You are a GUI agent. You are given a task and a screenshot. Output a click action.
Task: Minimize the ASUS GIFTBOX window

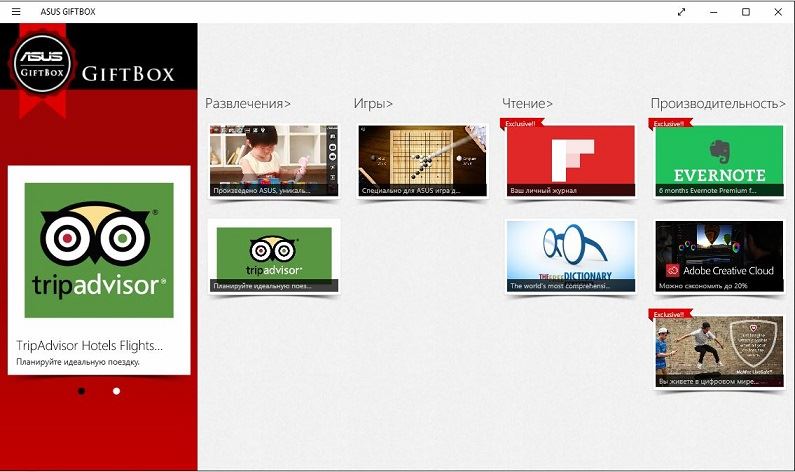point(714,12)
